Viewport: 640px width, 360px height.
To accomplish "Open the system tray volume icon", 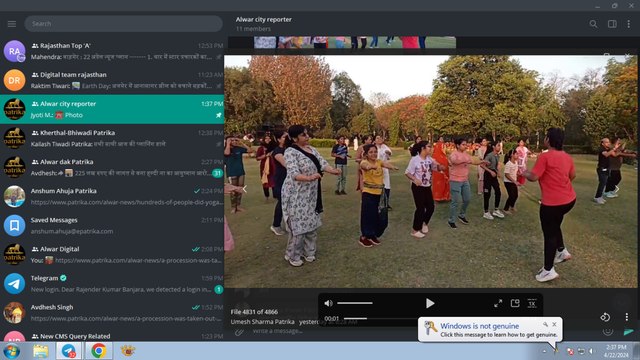I will coord(591,351).
